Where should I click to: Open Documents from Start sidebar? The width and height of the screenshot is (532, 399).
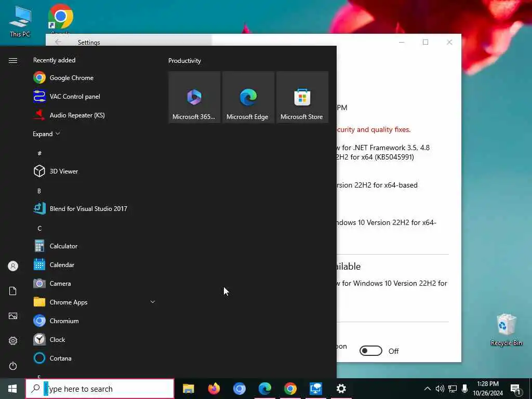click(x=13, y=291)
